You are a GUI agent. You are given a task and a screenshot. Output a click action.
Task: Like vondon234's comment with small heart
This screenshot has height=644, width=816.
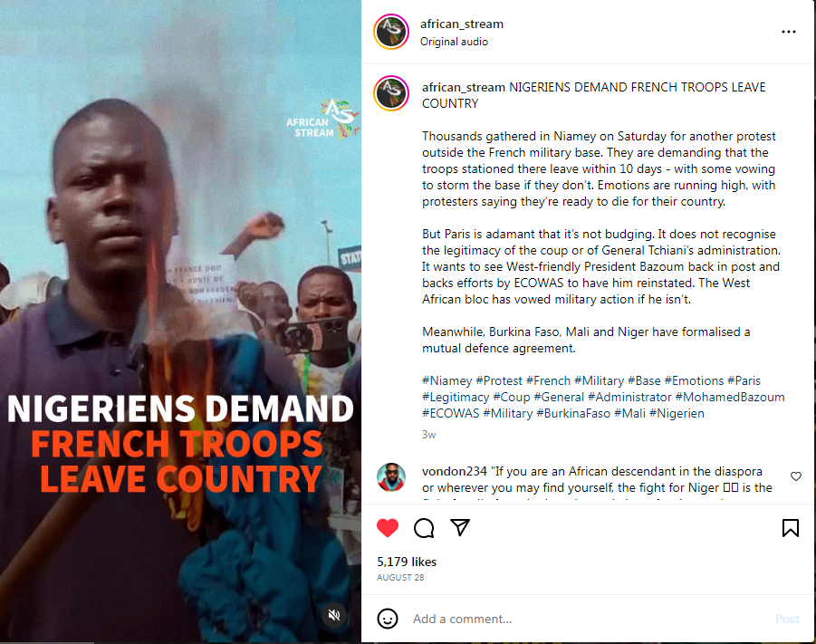(x=796, y=476)
